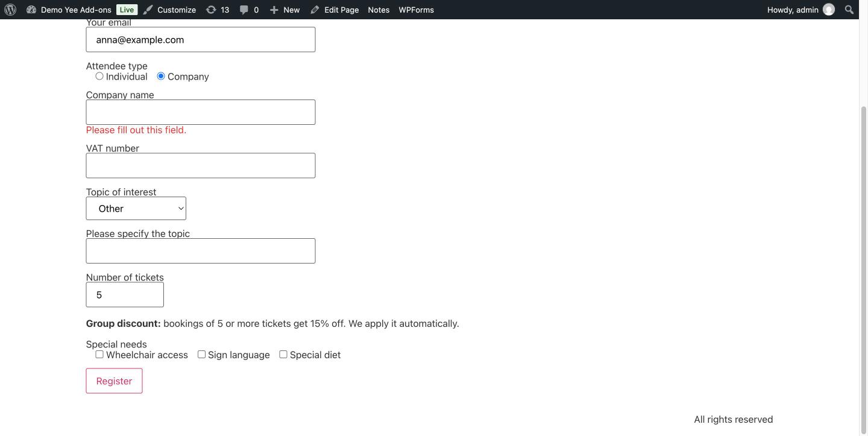Open Notes in the admin bar
This screenshot has width=868, height=436.
click(379, 10)
